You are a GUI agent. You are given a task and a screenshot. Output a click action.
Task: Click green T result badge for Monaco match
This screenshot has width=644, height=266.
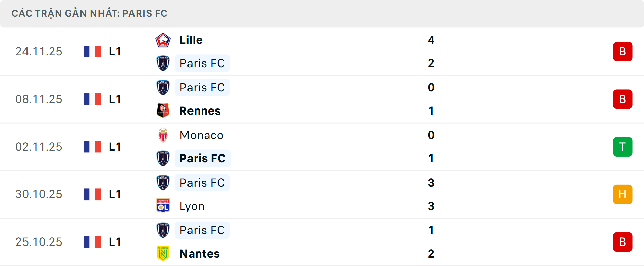click(x=623, y=147)
